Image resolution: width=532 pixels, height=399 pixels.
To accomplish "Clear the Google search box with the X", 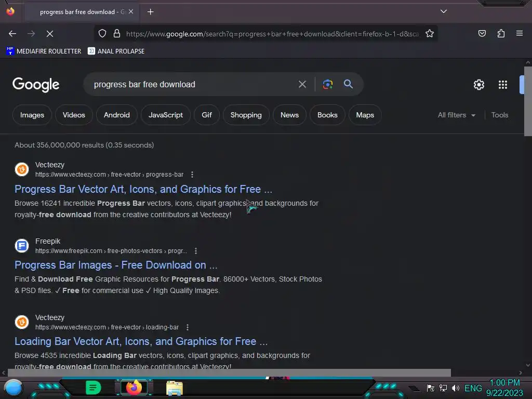I will [302, 84].
